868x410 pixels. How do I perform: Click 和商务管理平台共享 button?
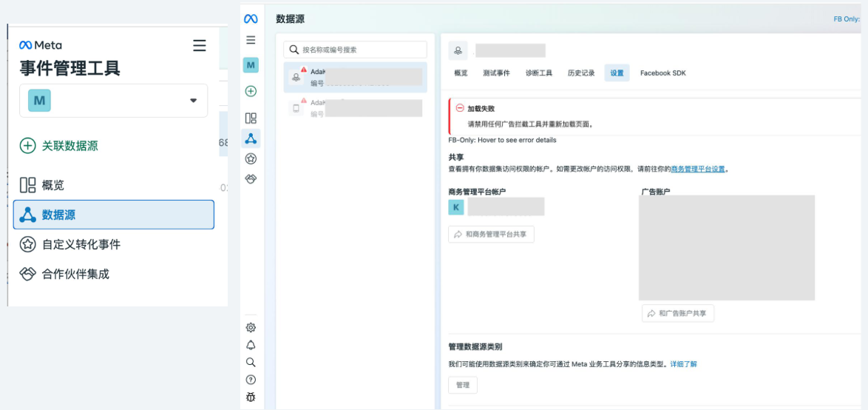coord(491,235)
